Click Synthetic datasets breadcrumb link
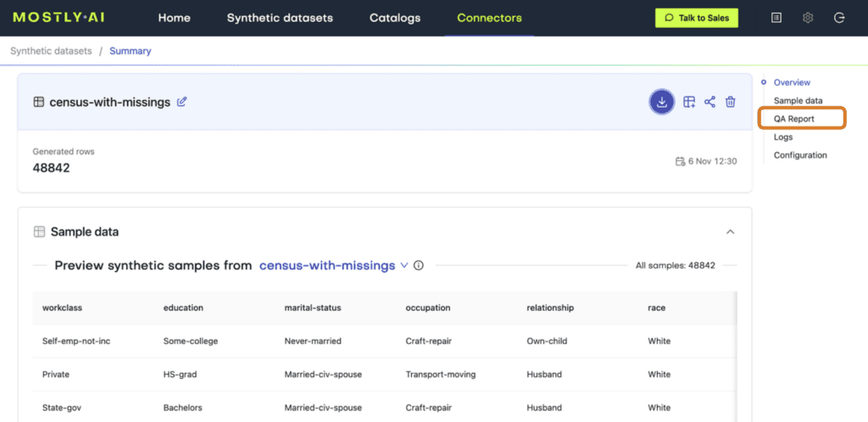This screenshot has height=422, width=868. [x=51, y=51]
